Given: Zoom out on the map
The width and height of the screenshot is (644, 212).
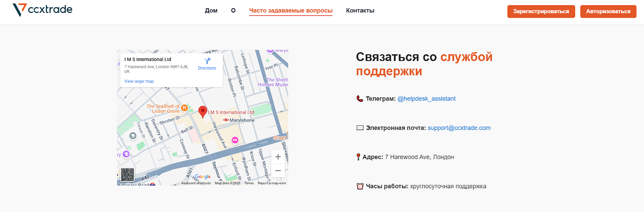Looking at the screenshot, I should pyautogui.click(x=278, y=171).
